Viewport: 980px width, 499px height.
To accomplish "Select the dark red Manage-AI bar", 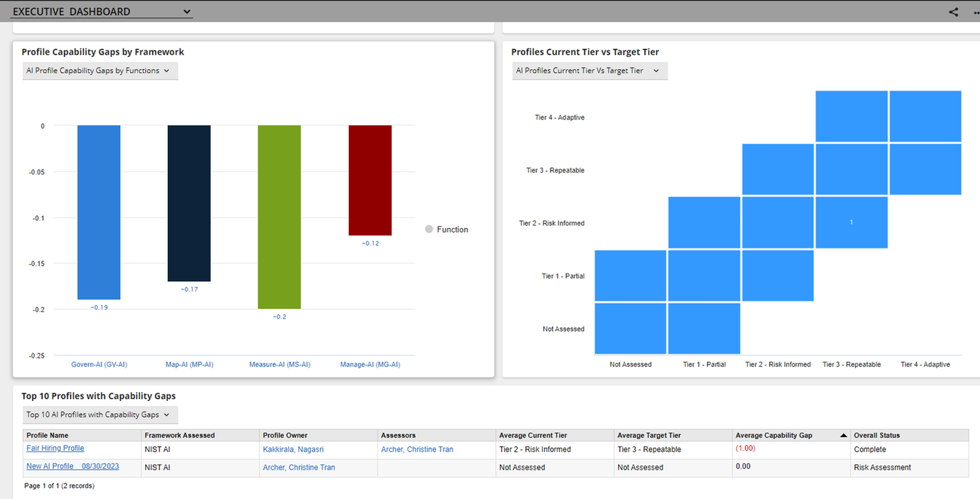I will [x=370, y=180].
